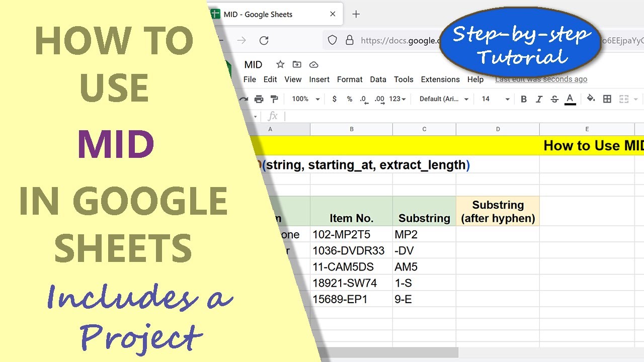
Task: Select cell containing 102-MP2T5
Action: tap(351, 234)
